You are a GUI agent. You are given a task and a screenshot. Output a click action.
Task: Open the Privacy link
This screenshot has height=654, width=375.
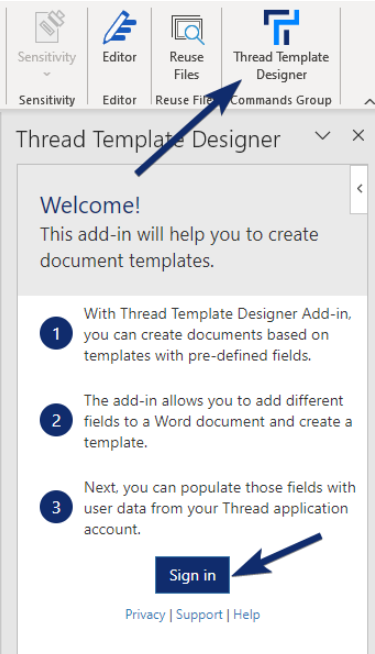[x=145, y=614]
